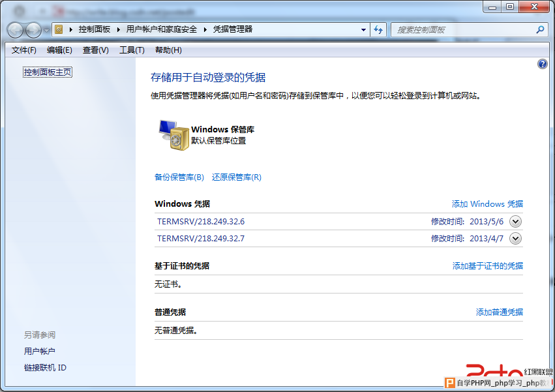This screenshot has width=555, height=392.
Task: Open the 文件(F) menu
Action: pyautogui.click(x=24, y=50)
